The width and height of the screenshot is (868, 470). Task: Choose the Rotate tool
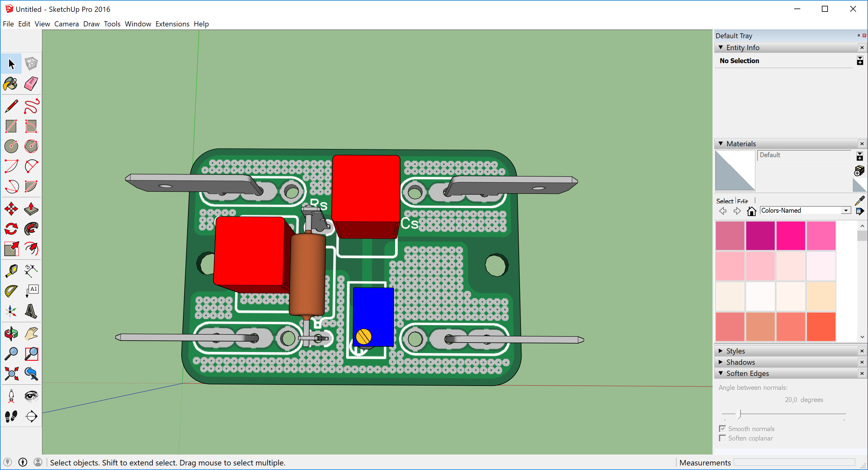pyautogui.click(x=11, y=229)
